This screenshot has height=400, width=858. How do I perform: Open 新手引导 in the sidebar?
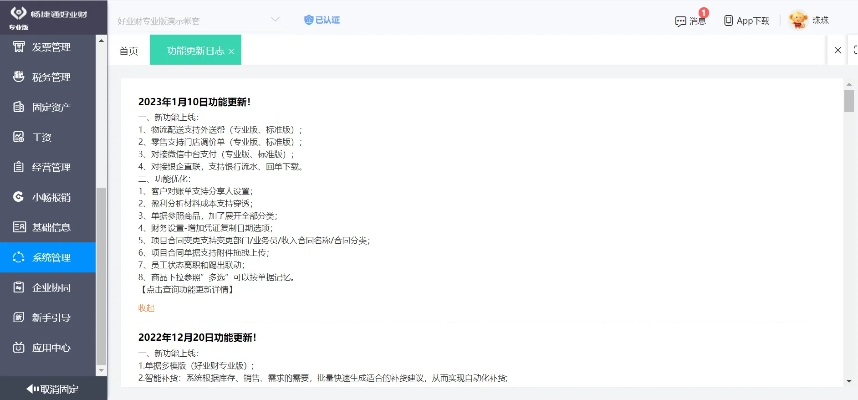(x=50, y=317)
